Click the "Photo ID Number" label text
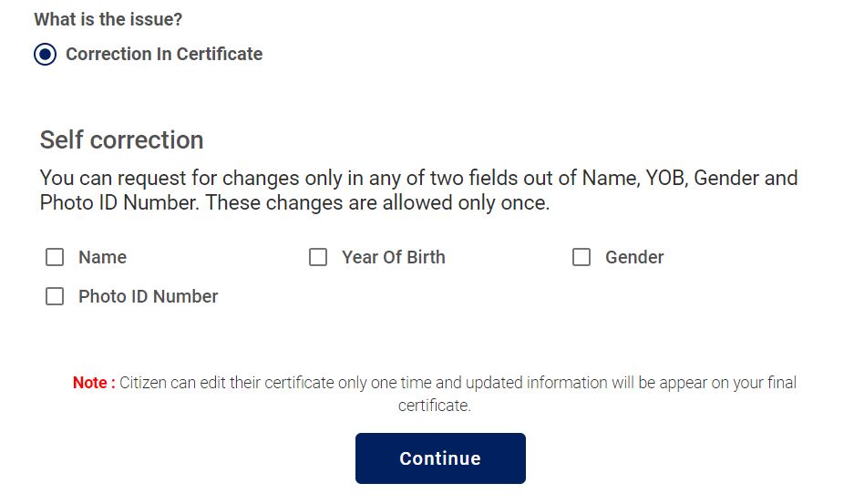 click(x=148, y=297)
